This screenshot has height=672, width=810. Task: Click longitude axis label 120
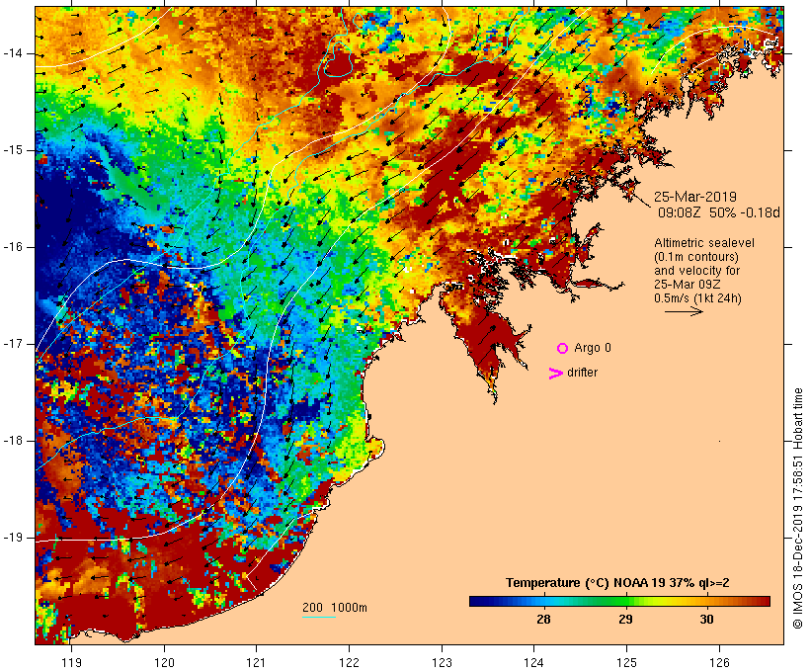coord(164,663)
